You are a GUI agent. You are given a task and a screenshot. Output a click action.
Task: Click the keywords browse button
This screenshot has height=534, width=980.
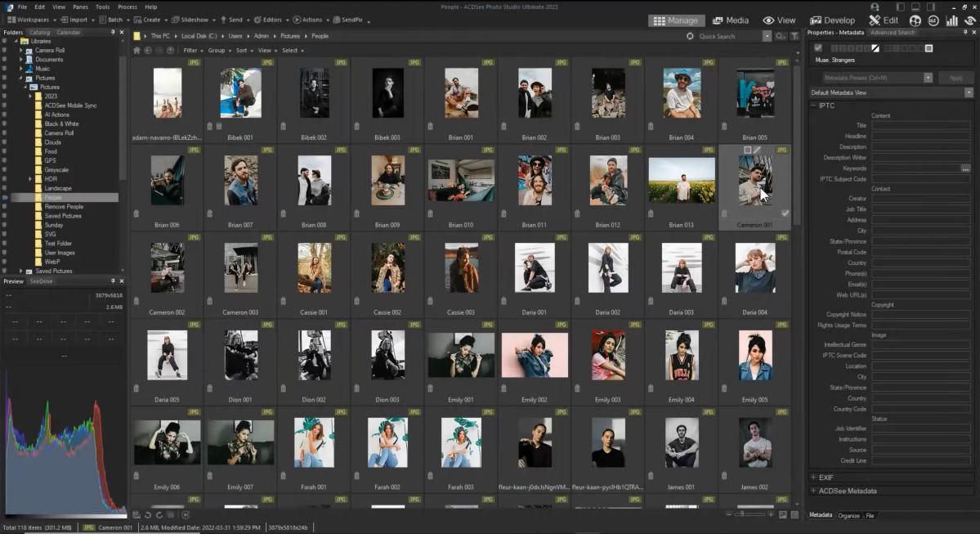pos(965,168)
